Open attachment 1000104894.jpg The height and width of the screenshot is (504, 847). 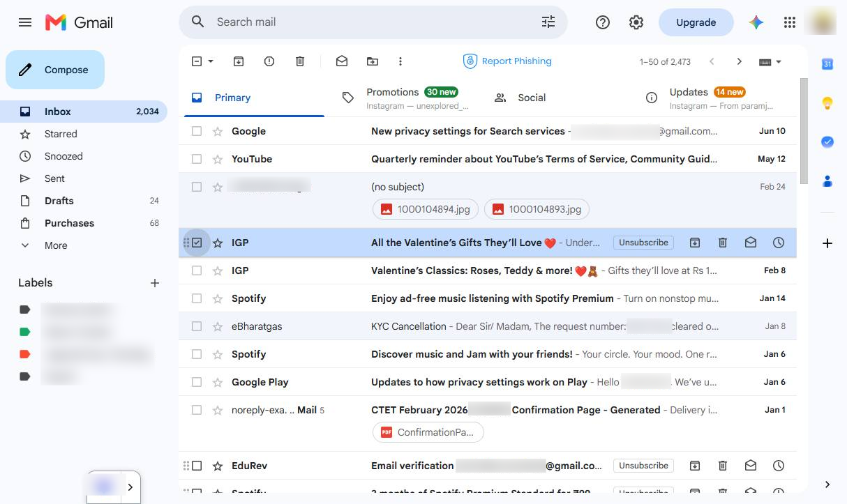coord(426,209)
